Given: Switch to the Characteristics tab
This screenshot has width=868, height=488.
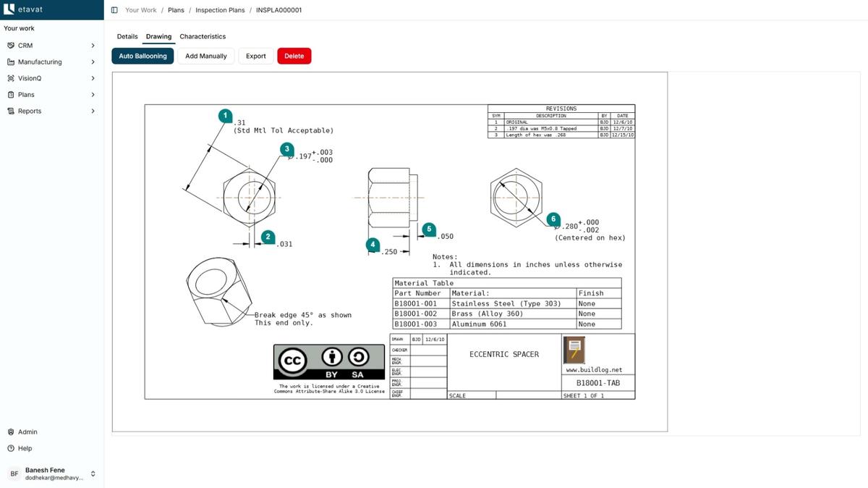Looking at the screenshot, I should [x=203, y=36].
